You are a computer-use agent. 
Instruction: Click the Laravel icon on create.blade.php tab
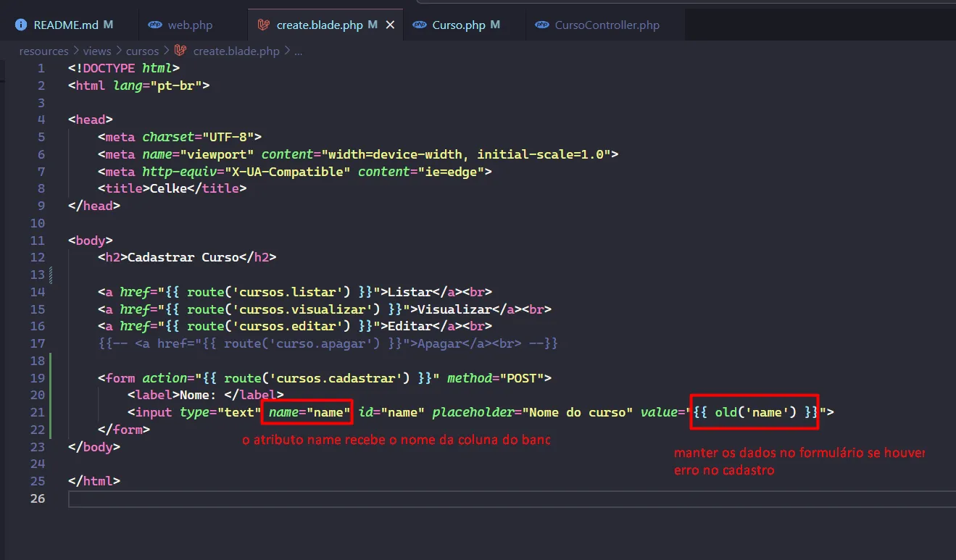pos(263,25)
